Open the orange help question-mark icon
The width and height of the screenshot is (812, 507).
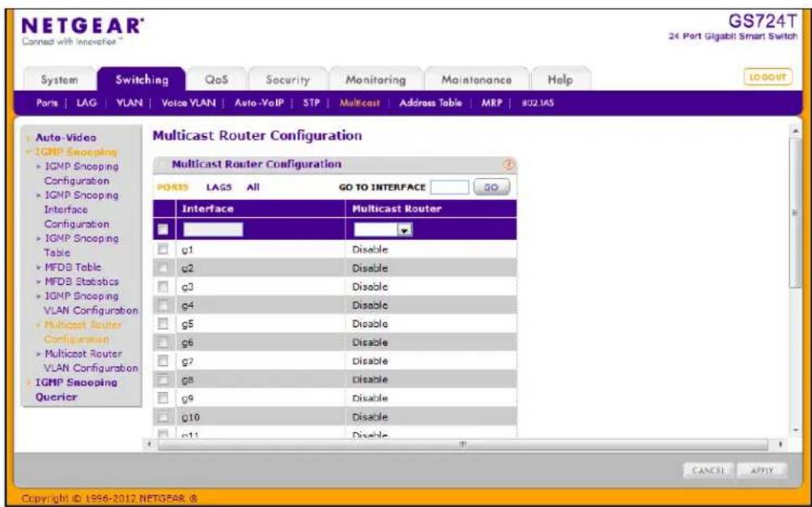click(x=508, y=164)
